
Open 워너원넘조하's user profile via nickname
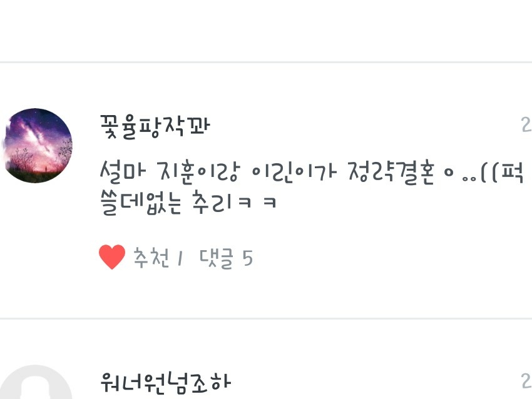click(x=166, y=383)
